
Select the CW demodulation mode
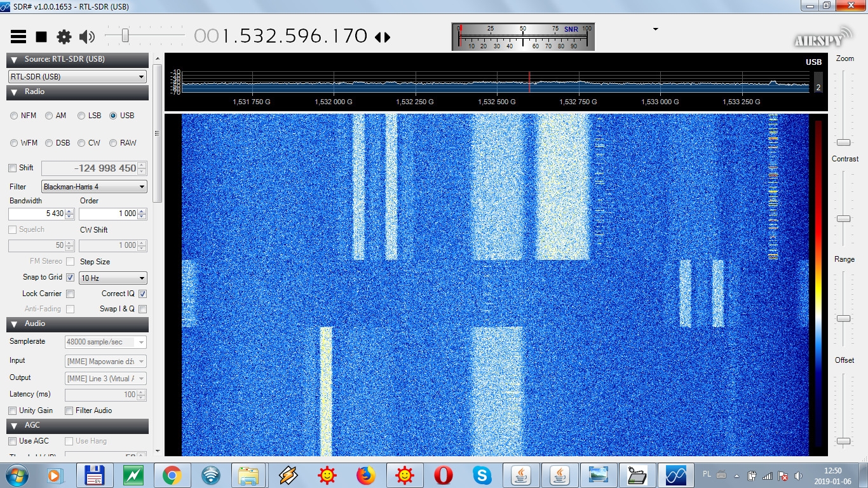tap(81, 143)
